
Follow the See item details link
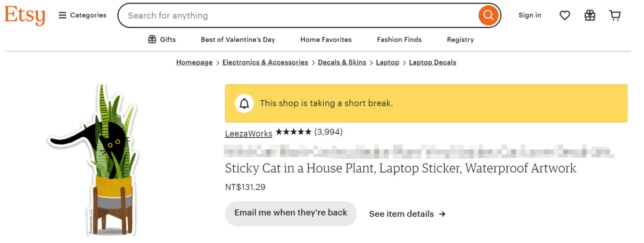(x=407, y=214)
